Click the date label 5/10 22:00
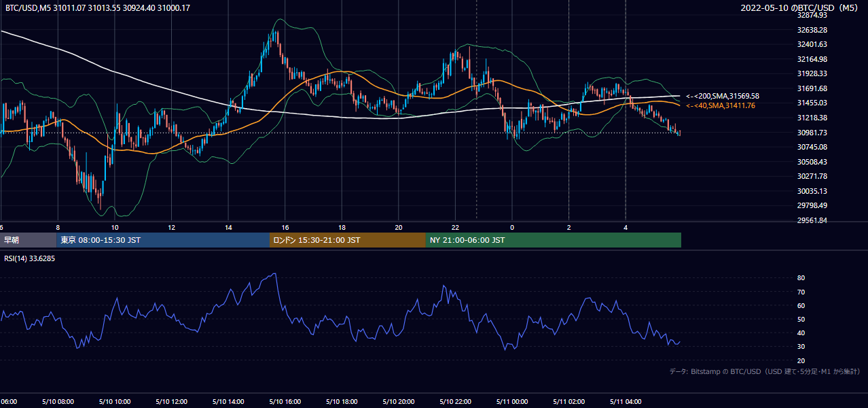868x408 pixels. 455,402
